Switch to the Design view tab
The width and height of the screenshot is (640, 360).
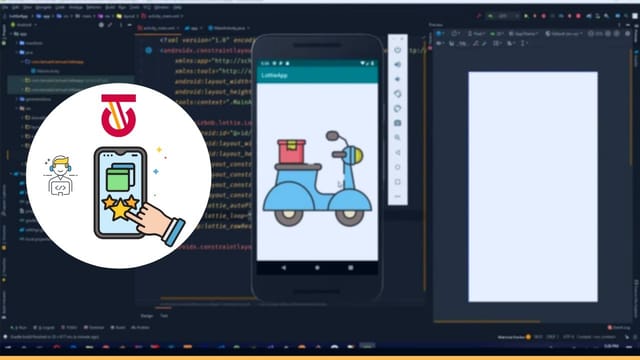coord(147,316)
